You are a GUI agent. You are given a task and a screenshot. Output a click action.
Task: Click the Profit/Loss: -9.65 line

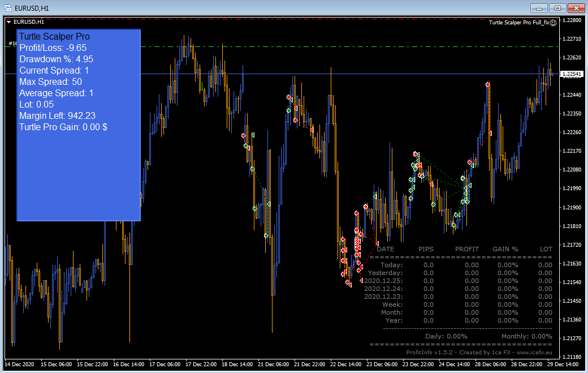click(x=53, y=48)
